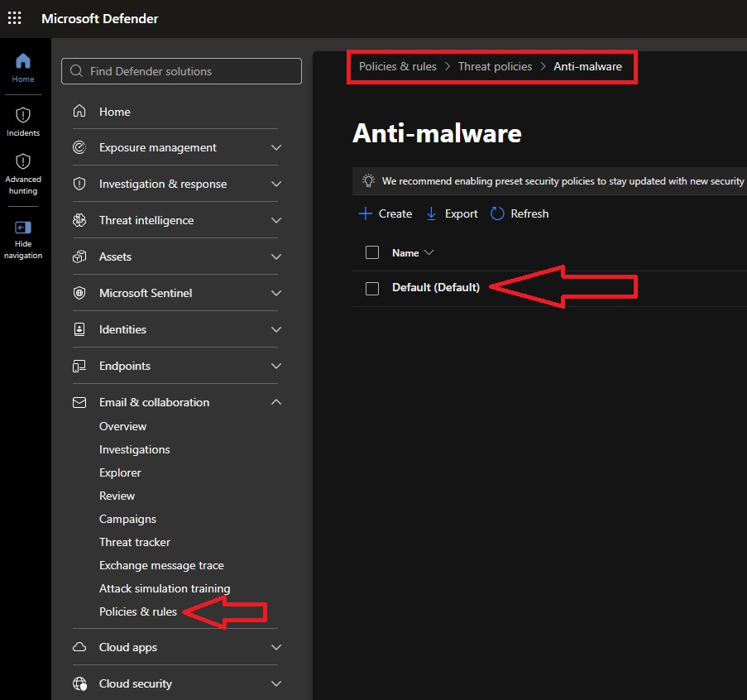Click the Threat intelligence brain icon
The width and height of the screenshot is (747, 700).
coord(79,219)
